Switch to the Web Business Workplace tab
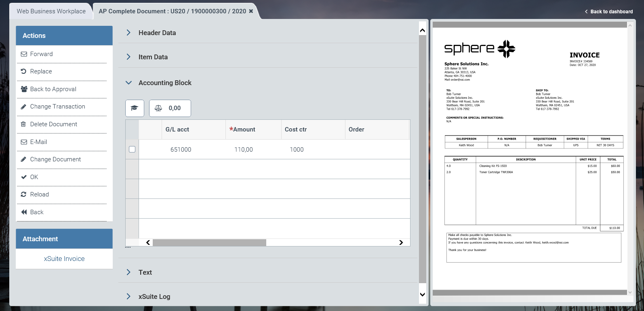Viewport: 644px width, 311px height. tap(51, 11)
